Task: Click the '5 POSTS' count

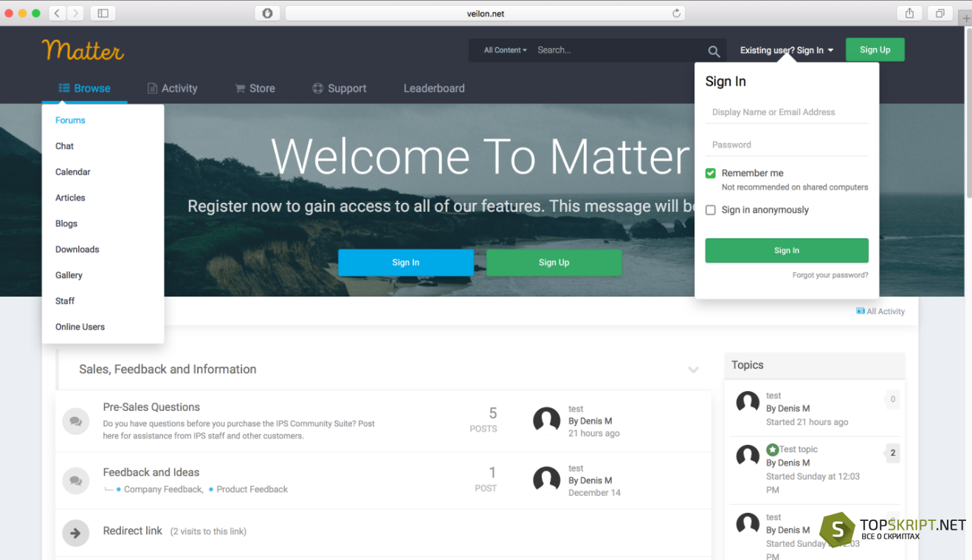Action: coord(483,419)
